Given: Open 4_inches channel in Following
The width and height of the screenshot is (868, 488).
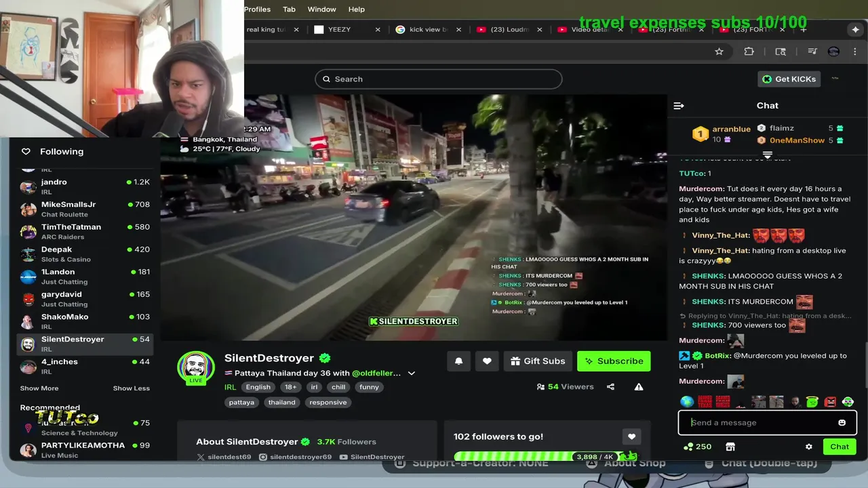Looking at the screenshot, I should [85, 366].
